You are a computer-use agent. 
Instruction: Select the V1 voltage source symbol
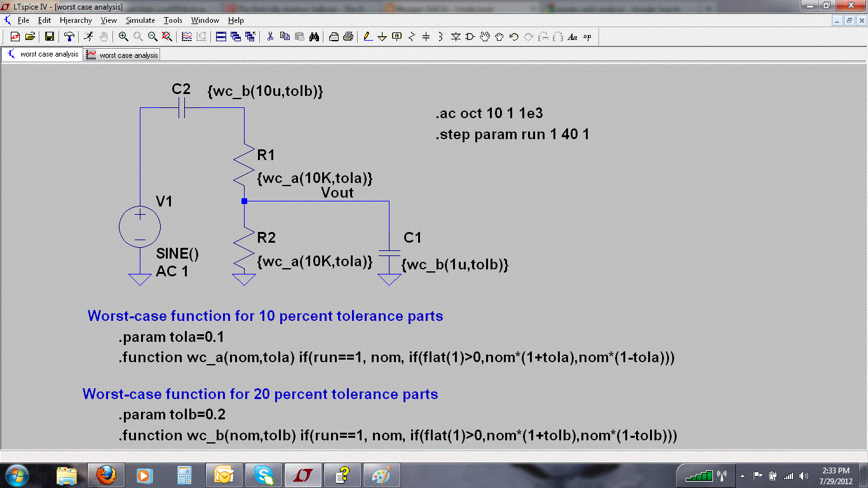click(x=140, y=226)
